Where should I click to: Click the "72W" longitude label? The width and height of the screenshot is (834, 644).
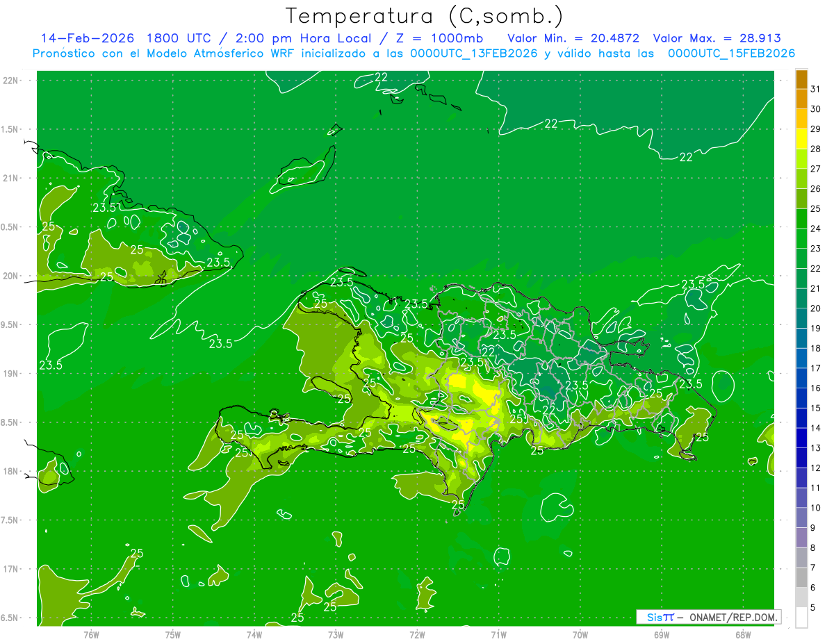click(x=417, y=634)
